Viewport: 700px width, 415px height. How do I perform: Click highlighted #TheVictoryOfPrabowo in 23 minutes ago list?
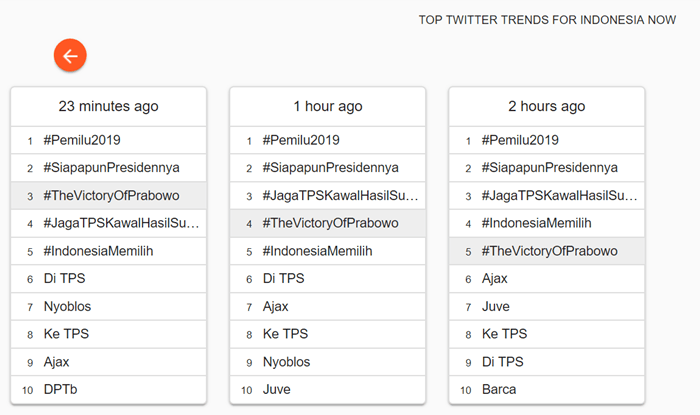111,195
